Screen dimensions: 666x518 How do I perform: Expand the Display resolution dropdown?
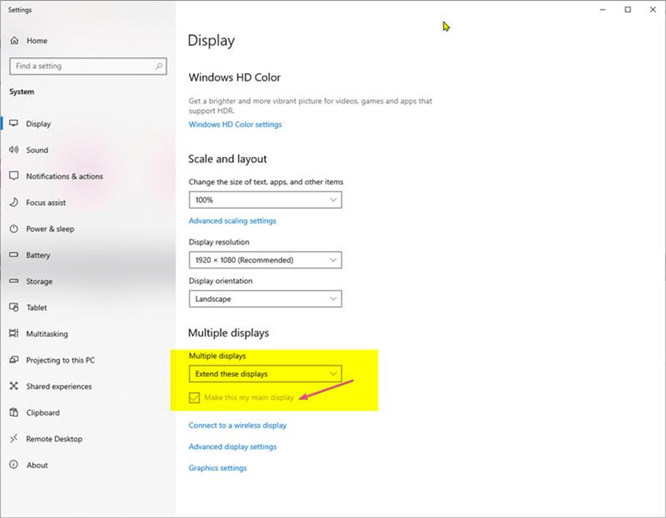[x=265, y=260]
